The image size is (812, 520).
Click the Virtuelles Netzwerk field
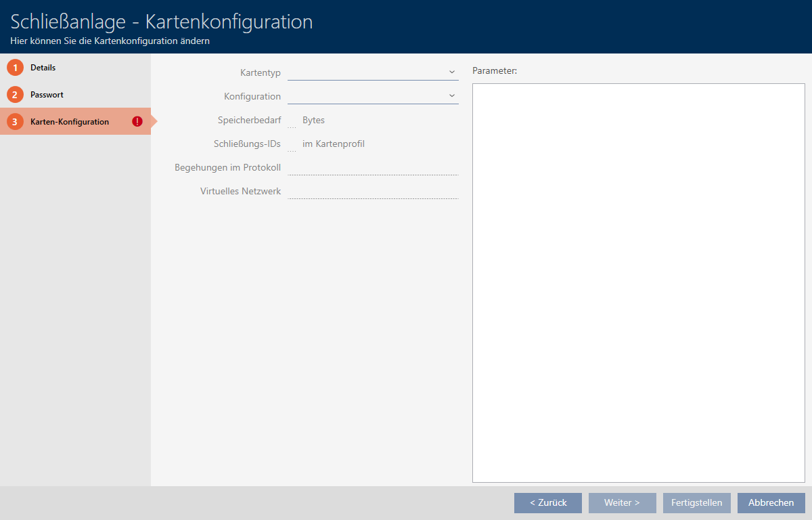point(373,192)
